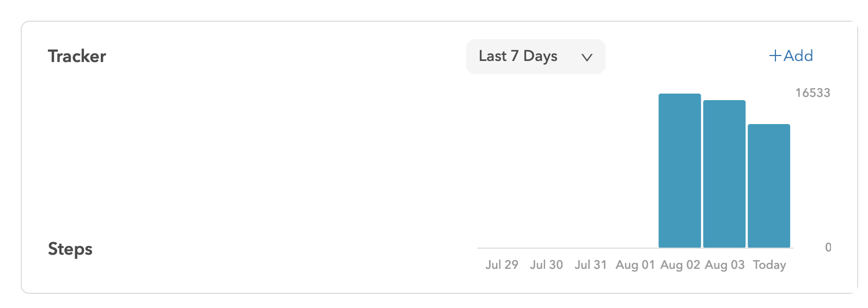Viewport: 868px width, 308px height.
Task: Click the 0 baseline value label
Action: tap(828, 248)
